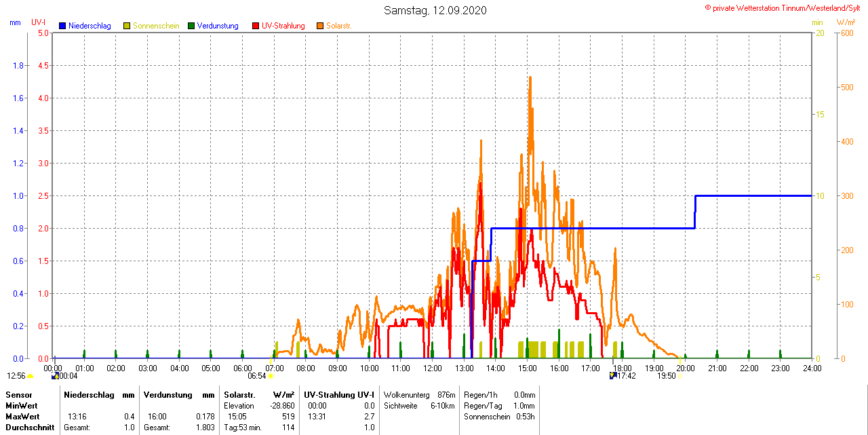Click the Verdunstung total 1.803
Viewport: 868px width, 435px height.
pos(205,428)
